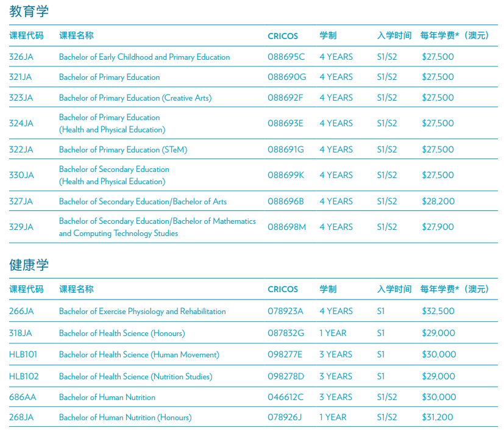Click CRICOS code 088690G
The width and height of the screenshot is (504, 433).
pyautogui.click(x=286, y=77)
